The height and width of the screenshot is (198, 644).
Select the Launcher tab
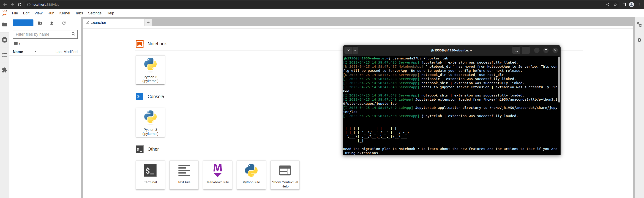114,22
